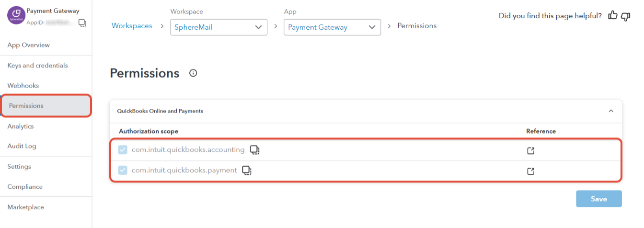Image resolution: width=644 pixels, height=228 pixels.
Task: Open Webhooks in sidebar
Action: click(23, 86)
